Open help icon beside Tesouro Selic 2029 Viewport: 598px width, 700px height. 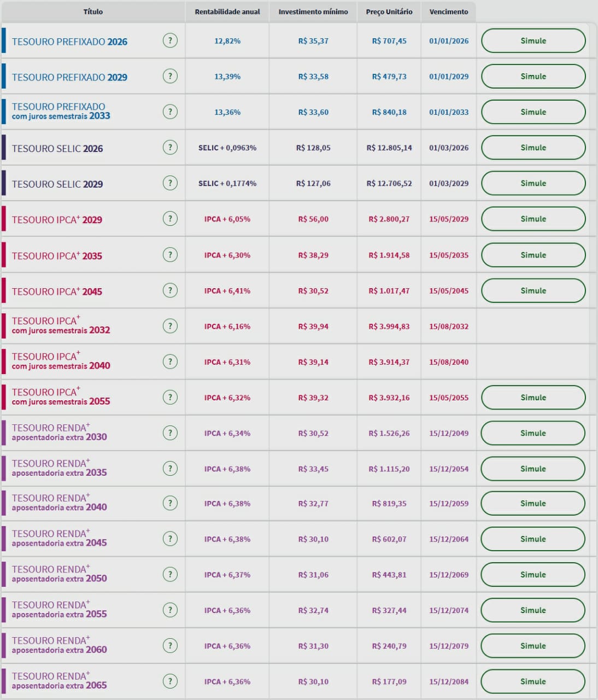170,183
